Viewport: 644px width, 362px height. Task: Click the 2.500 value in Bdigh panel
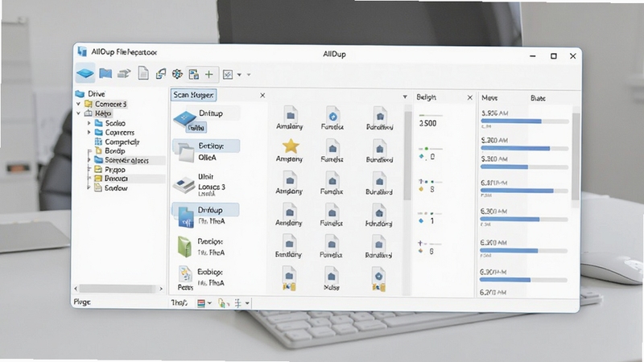tap(427, 123)
